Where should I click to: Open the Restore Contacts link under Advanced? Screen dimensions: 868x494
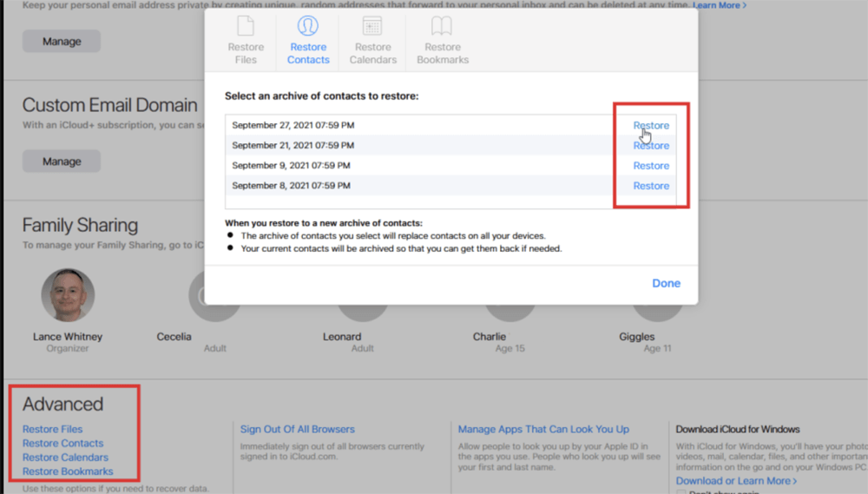click(63, 443)
